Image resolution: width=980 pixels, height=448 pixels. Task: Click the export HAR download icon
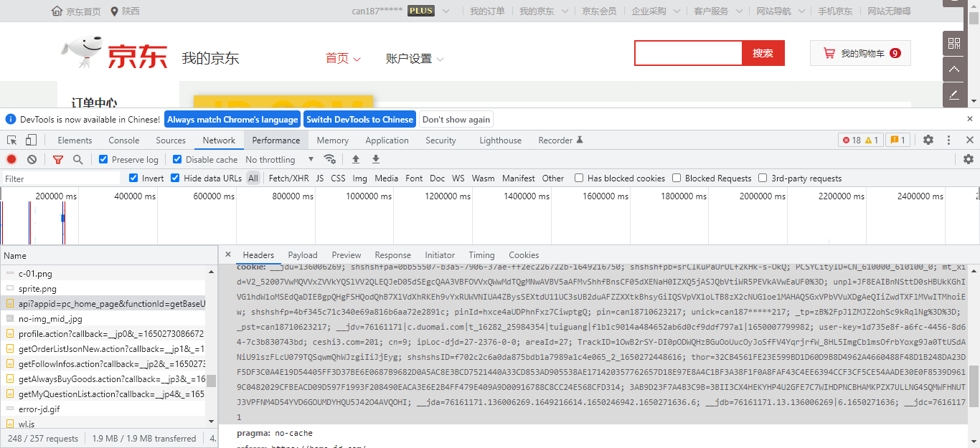click(x=375, y=159)
